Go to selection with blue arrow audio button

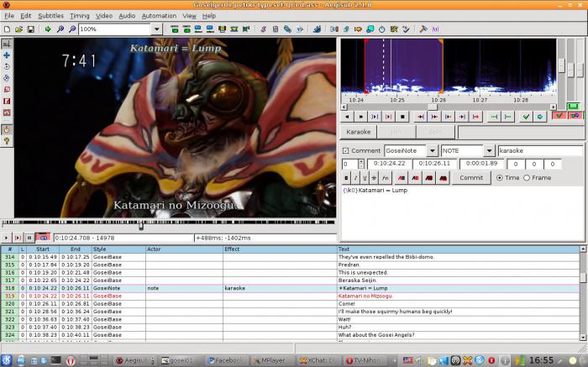pos(539,117)
